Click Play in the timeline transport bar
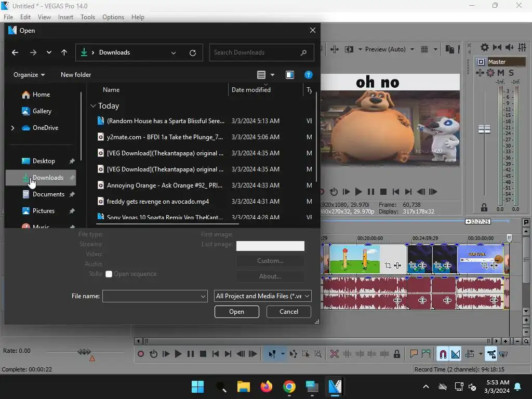Viewport: 532px width, 399px height. [x=178, y=354]
